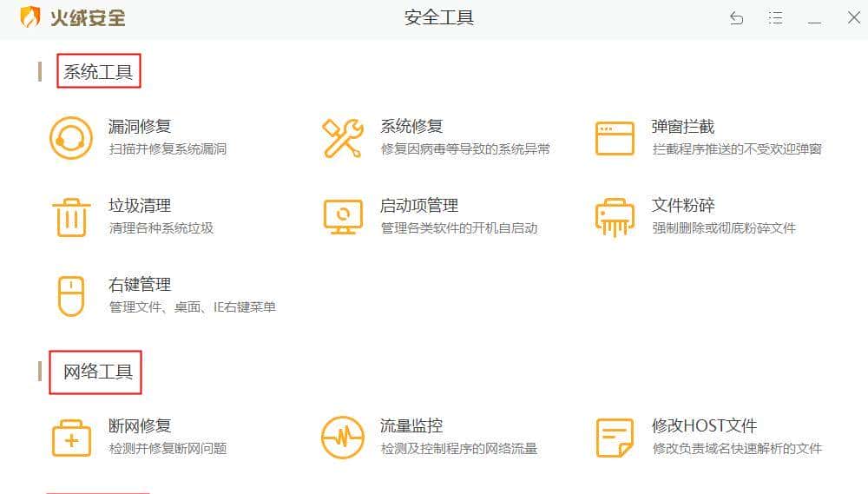Select the 修改HOST文件 title text
Screen dimensions: 868x494
pos(704,426)
